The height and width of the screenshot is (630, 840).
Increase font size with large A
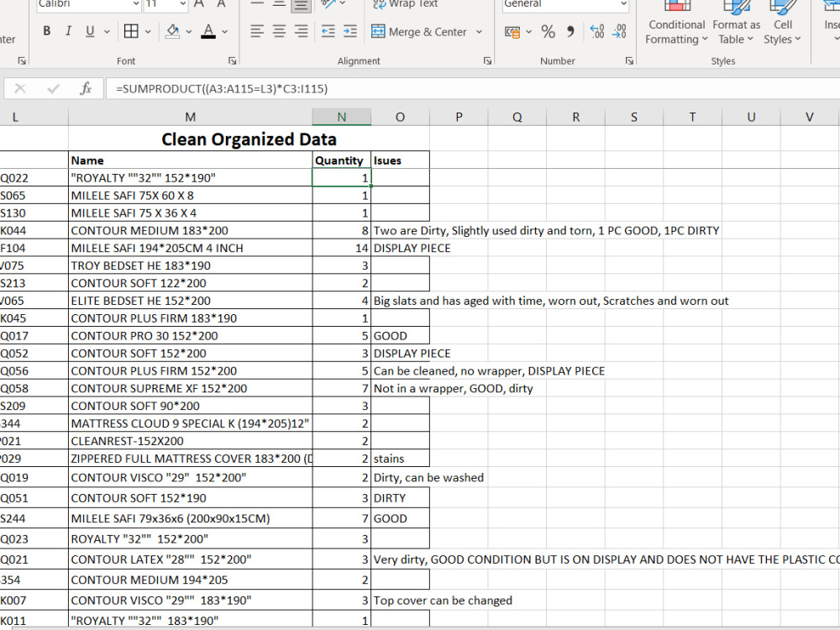[x=199, y=4]
